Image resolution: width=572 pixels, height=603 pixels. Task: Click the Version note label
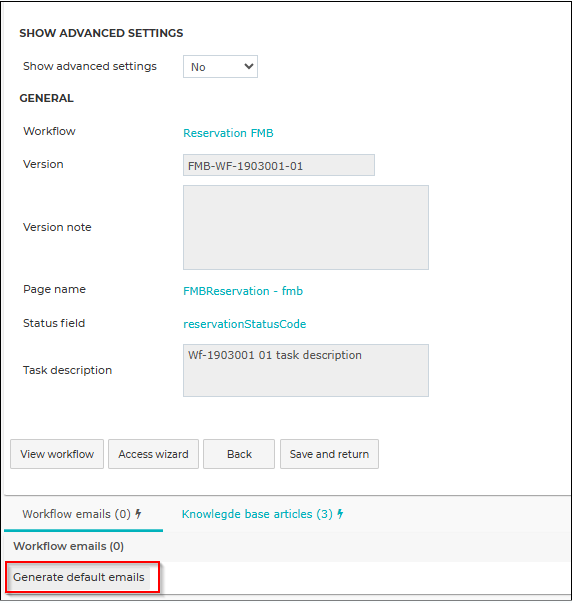tap(57, 227)
